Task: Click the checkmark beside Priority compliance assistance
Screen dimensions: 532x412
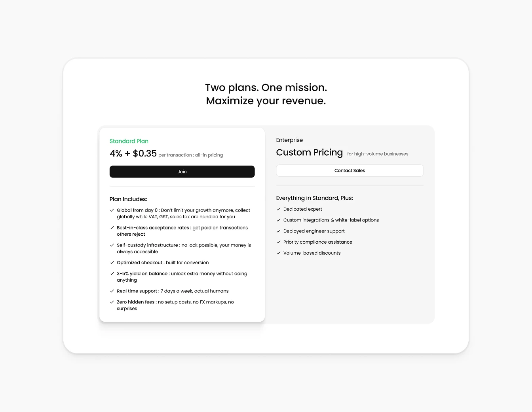Action: pos(278,242)
